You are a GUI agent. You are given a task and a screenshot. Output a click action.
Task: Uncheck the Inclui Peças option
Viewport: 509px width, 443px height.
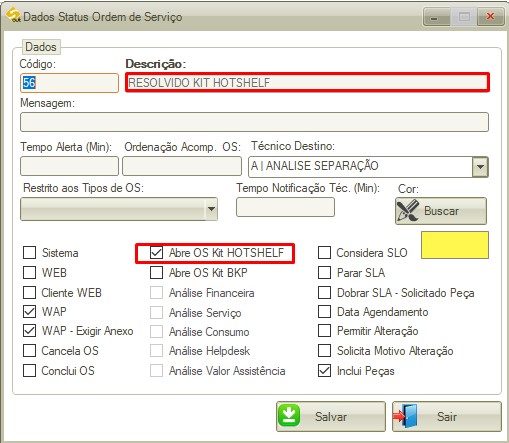tap(324, 371)
